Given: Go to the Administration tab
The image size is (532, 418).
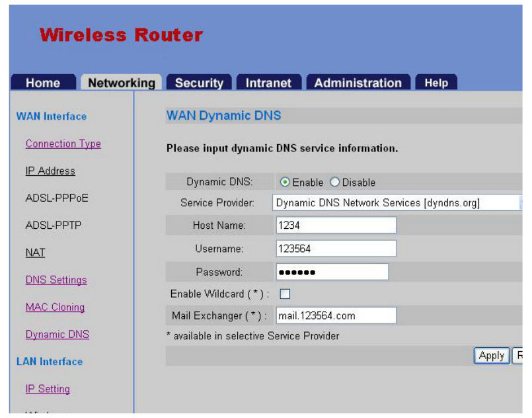Looking at the screenshot, I should pos(358,83).
